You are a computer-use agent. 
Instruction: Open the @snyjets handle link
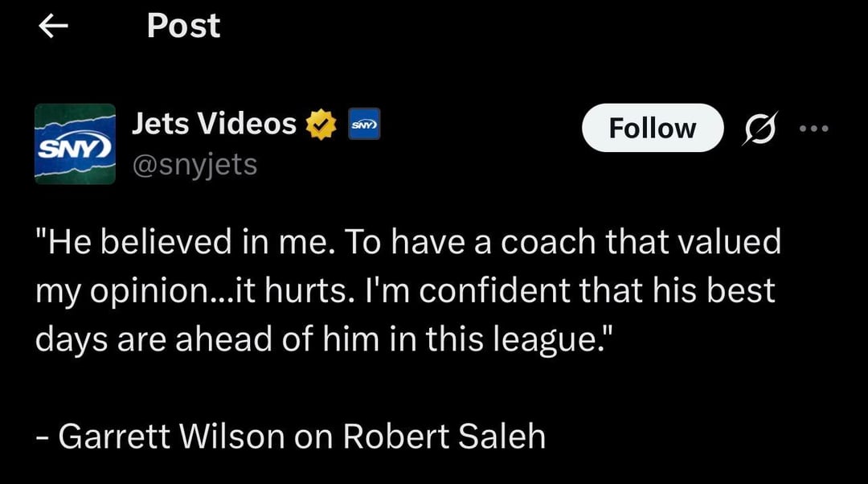click(x=195, y=165)
